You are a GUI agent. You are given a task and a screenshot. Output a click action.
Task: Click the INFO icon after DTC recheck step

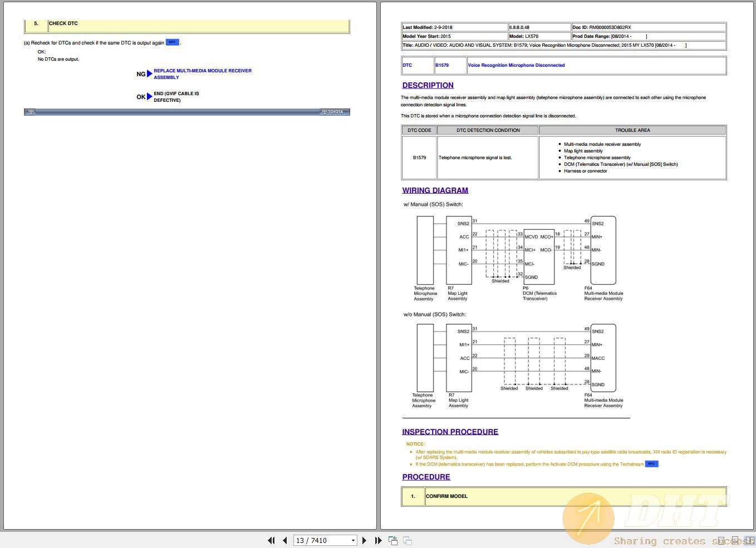coord(173,42)
